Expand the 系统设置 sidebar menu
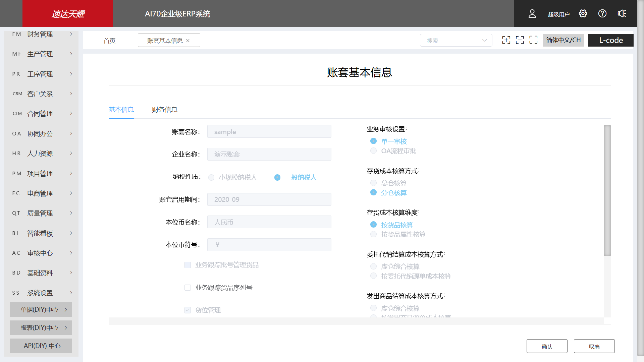 pos(40,293)
